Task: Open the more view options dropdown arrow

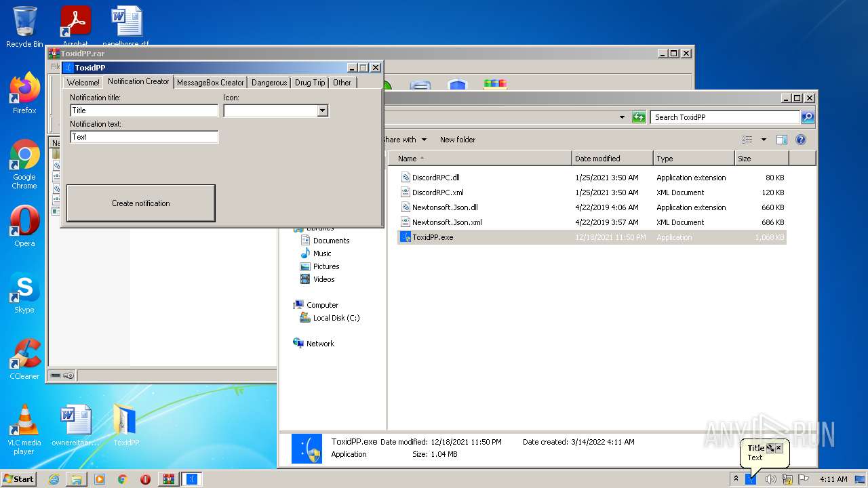Action: (x=763, y=140)
